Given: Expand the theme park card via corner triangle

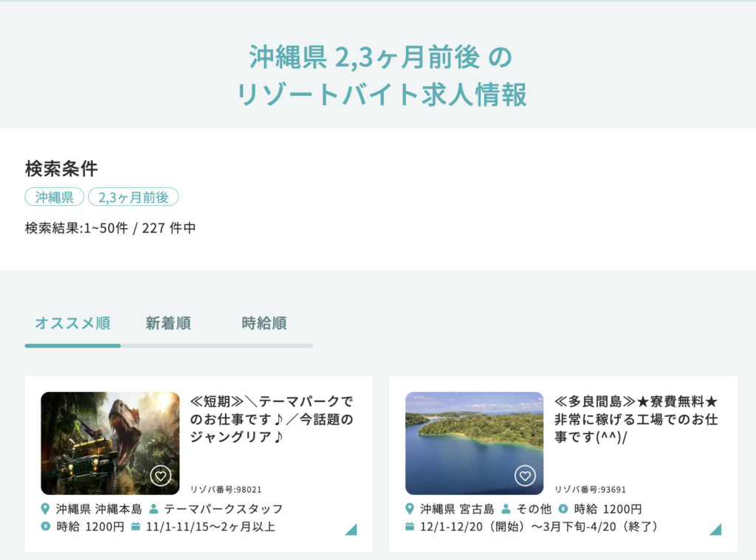Looking at the screenshot, I should click(x=351, y=529).
